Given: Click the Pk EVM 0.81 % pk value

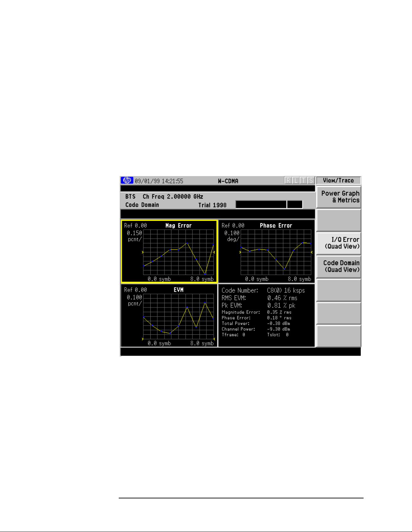Looking at the screenshot, I should [282, 305].
